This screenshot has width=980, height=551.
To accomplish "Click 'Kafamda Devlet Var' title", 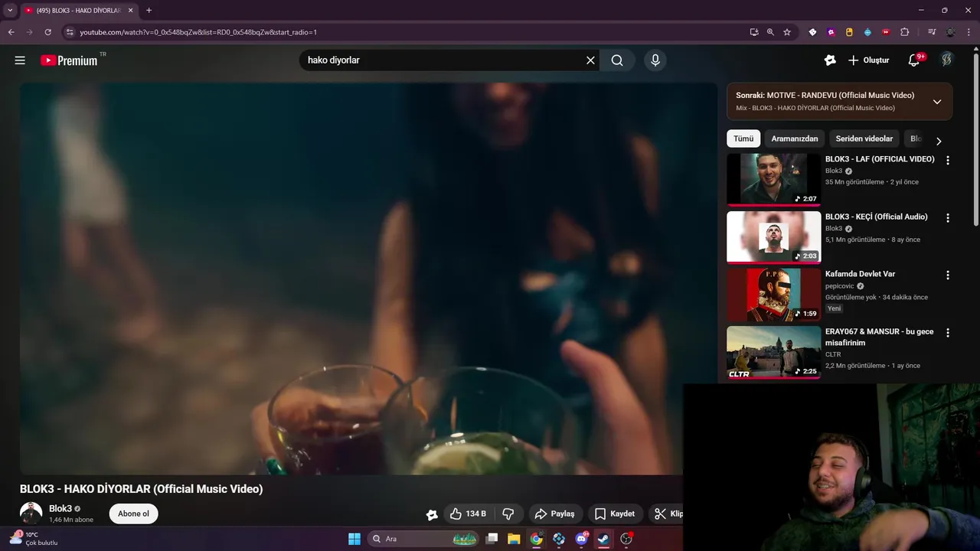I will tap(860, 274).
